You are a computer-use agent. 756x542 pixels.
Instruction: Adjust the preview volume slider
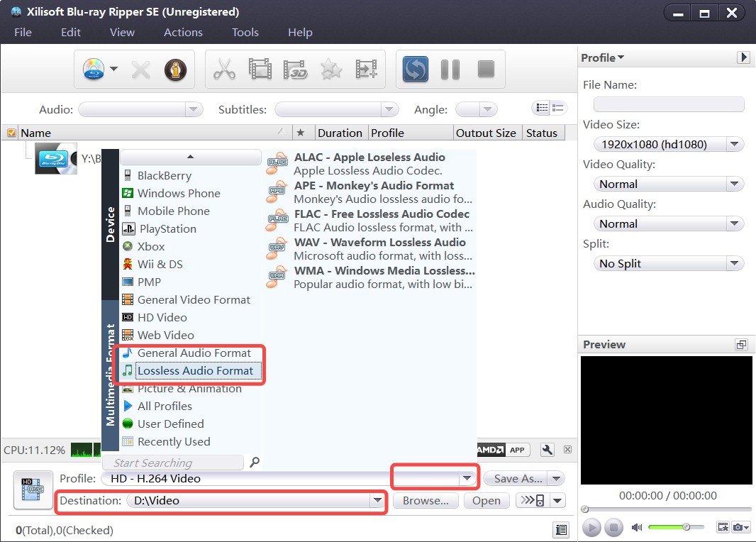(x=676, y=527)
